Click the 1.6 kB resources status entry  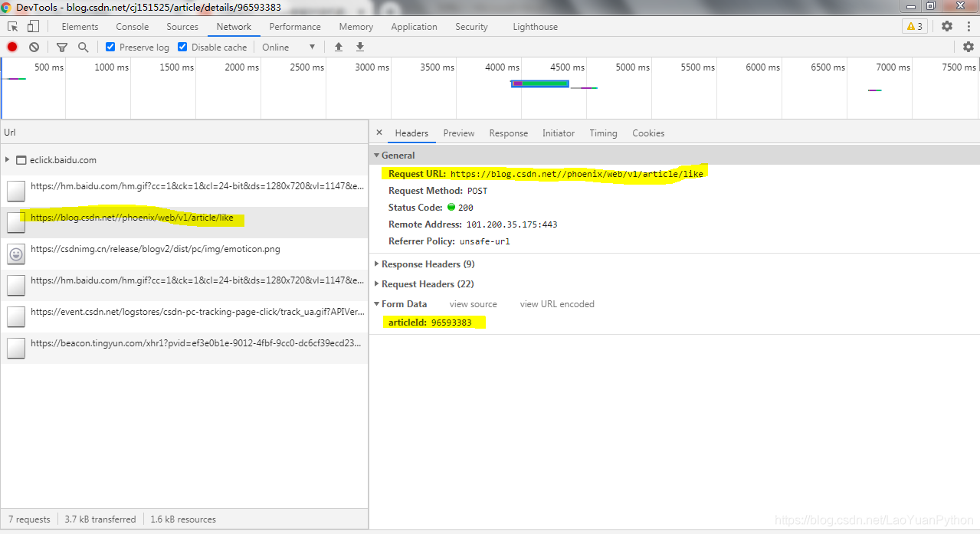(x=183, y=519)
